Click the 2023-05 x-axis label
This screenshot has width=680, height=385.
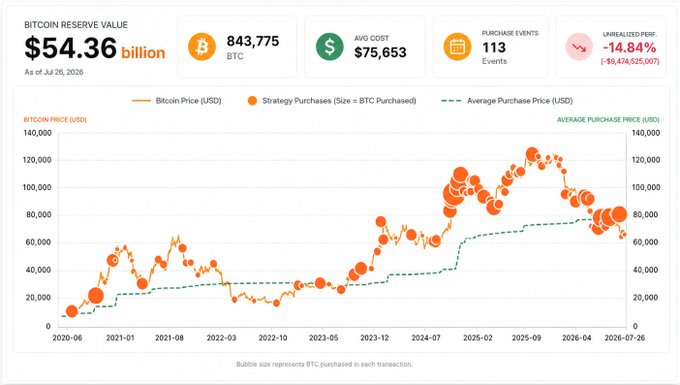tap(324, 338)
